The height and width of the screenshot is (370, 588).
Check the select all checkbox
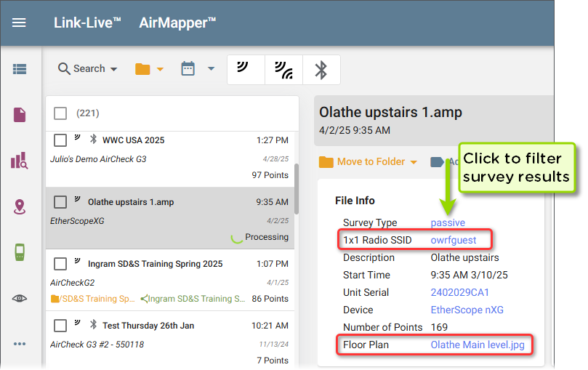(x=61, y=113)
